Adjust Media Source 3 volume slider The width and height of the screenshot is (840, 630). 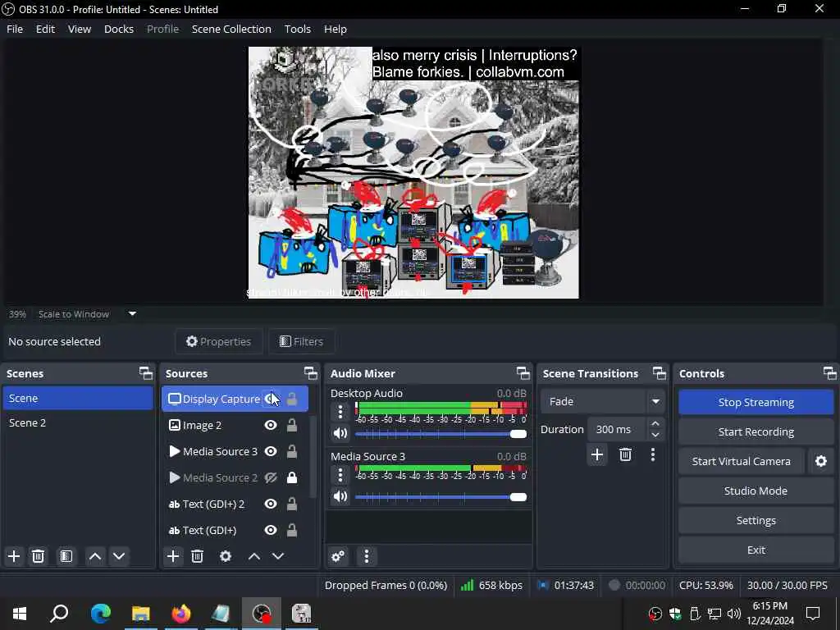441,496
